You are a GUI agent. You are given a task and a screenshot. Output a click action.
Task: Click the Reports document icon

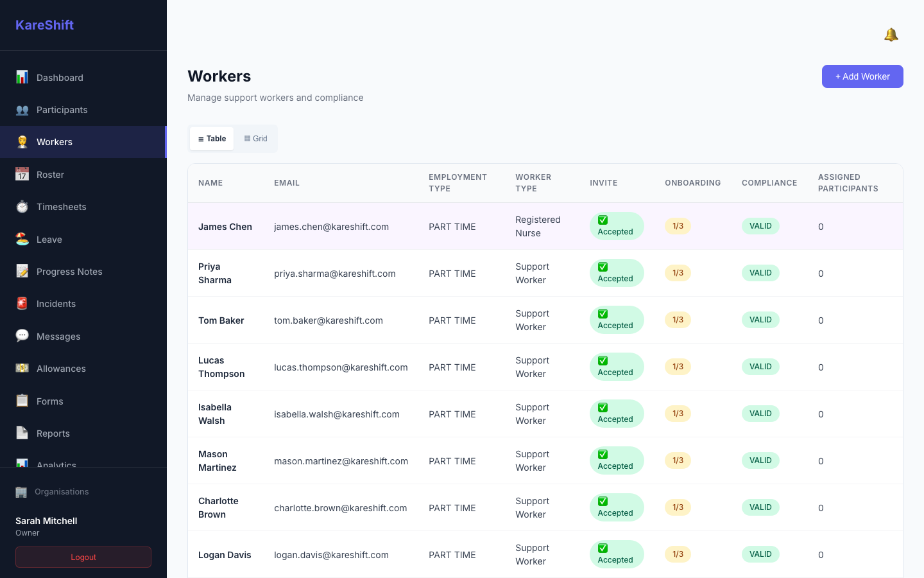point(22,433)
